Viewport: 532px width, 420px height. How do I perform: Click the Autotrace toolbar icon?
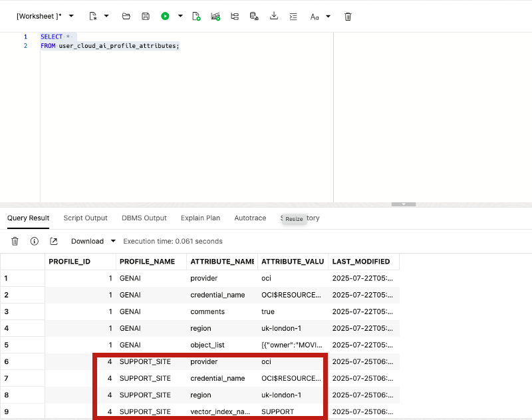pyautogui.click(x=235, y=16)
